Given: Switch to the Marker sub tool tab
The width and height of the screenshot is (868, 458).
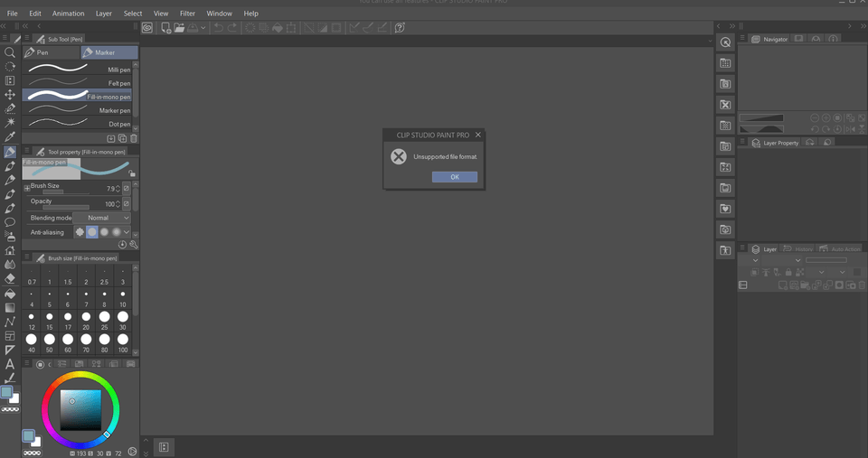Looking at the screenshot, I should click(109, 52).
